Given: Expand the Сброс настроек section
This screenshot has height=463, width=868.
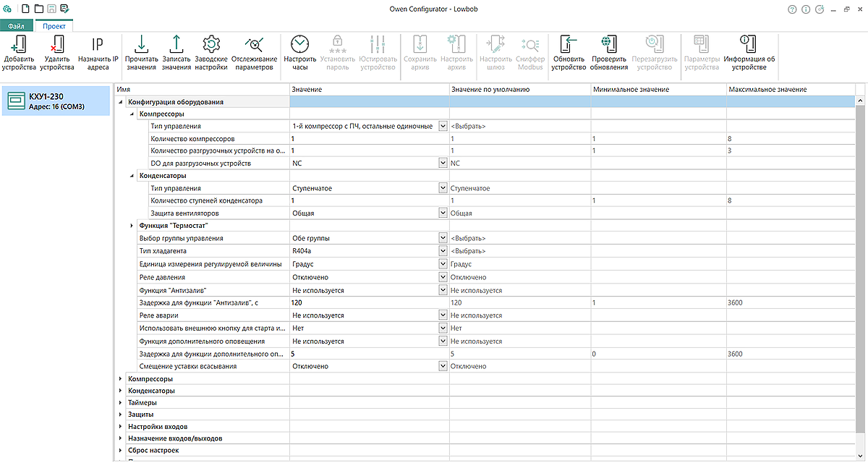Looking at the screenshot, I should tap(121, 451).
